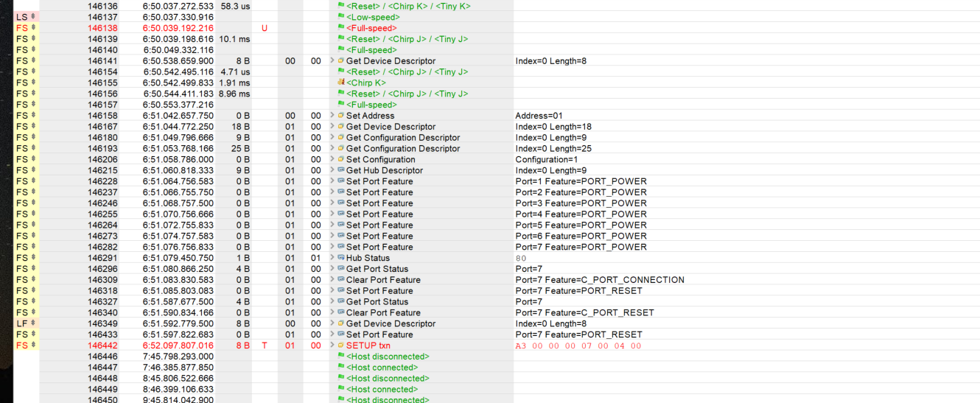Viewport: 980px width, 403px height.
Task: Select index number 146154
Action: point(102,72)
